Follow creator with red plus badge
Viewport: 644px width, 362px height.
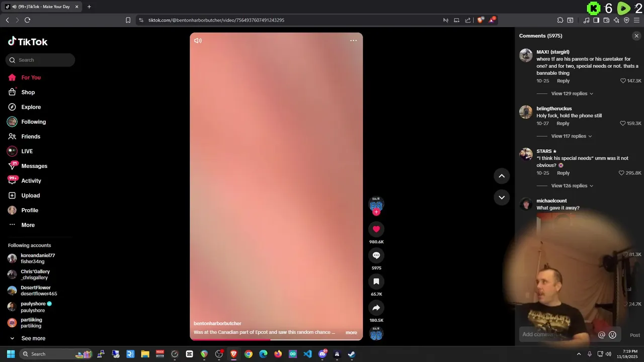[376, 212]
